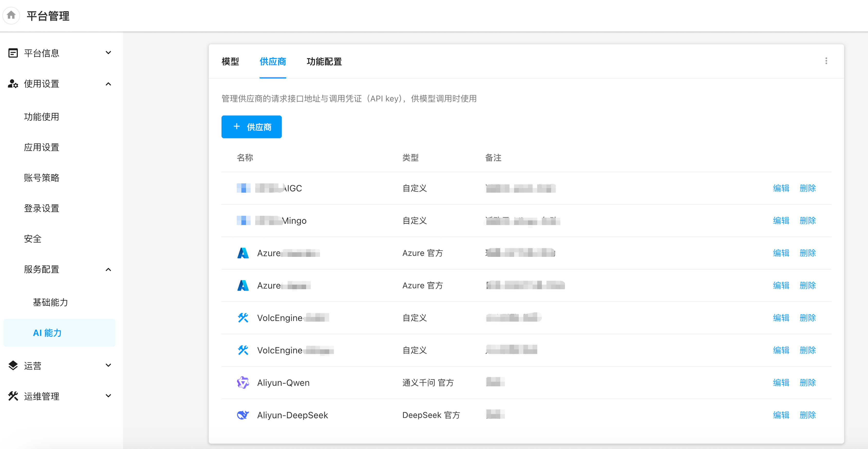The height and width of the screenshot is (449, 868).
Task: Expand the 运维管理 section chevron
Action: click(x=108, y=396)
